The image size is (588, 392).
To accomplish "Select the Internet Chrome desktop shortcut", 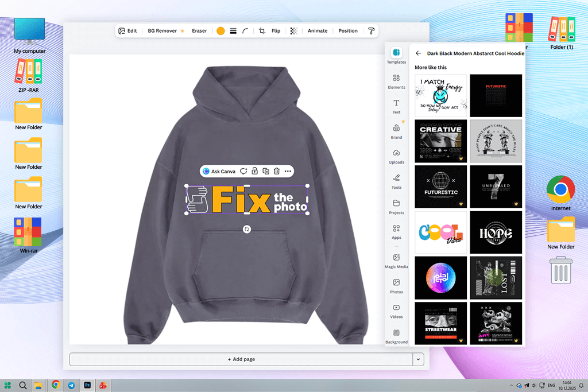I will coord(560,193).
